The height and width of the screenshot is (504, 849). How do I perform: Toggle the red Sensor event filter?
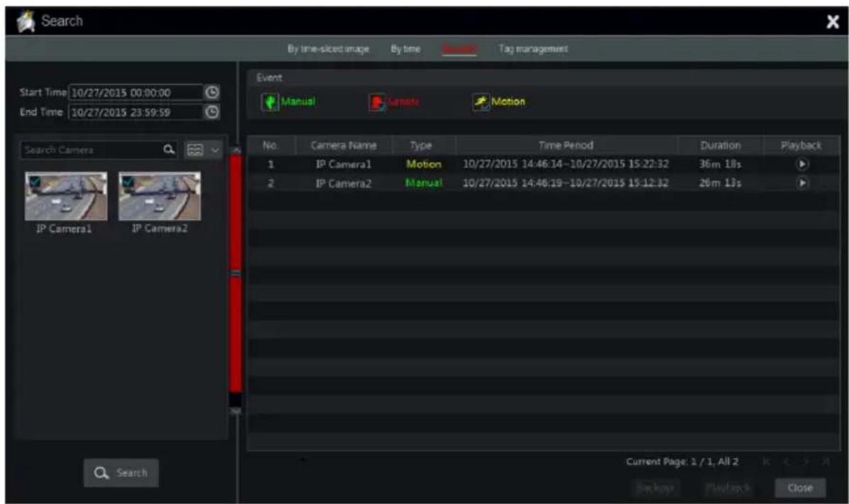[x=394, y=102]
